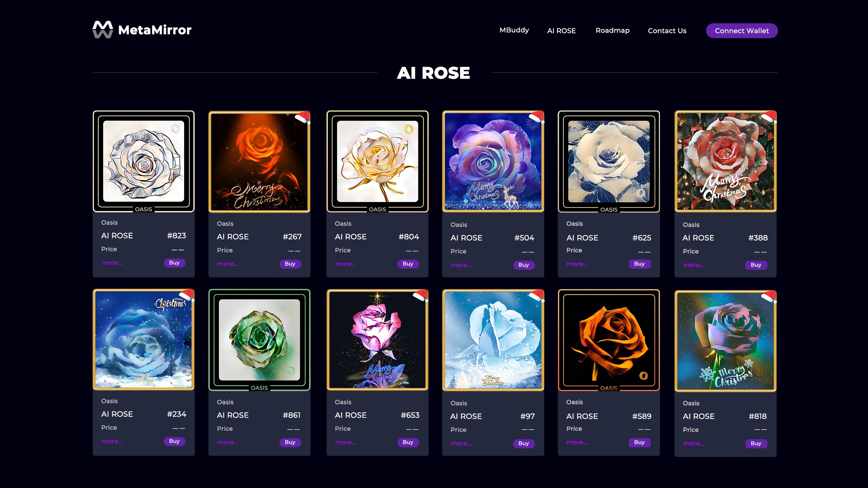Open more link for AI ROSE #818
The image size is (868, 488).
pyautogui.click(x=693, y=443)
